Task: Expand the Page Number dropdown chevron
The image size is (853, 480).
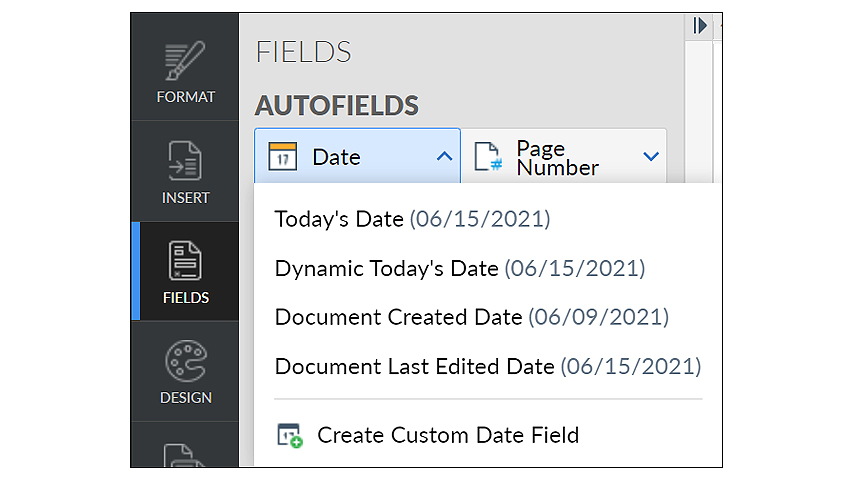Action: 651,157
